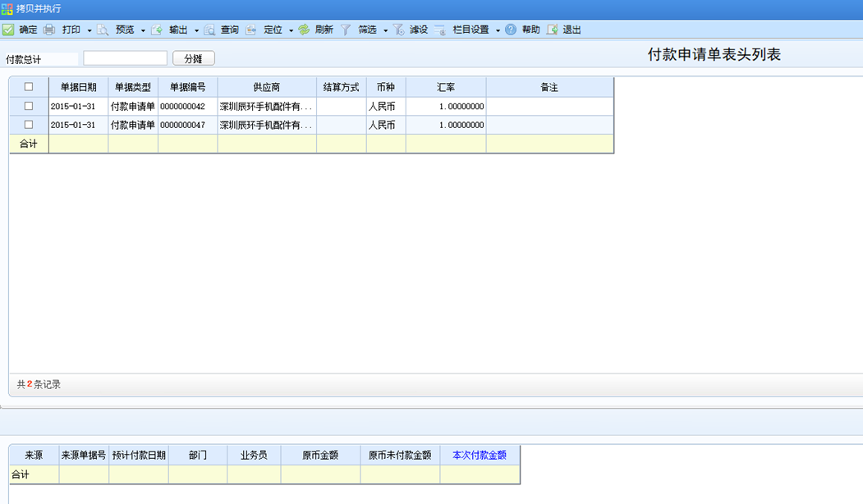The height and width of the screenshot is (504, 863).
Task: Check the row for document 0000000047
Action: [x=29, y=125]
